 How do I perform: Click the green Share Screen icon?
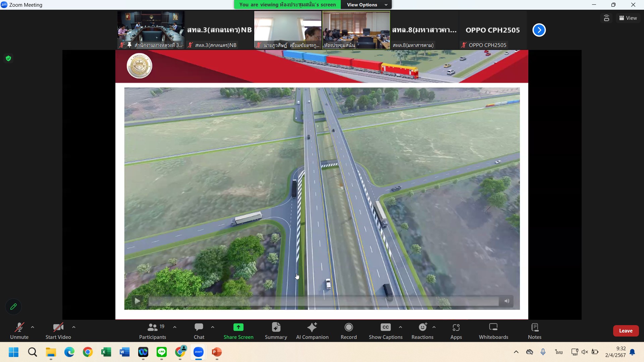238,327
